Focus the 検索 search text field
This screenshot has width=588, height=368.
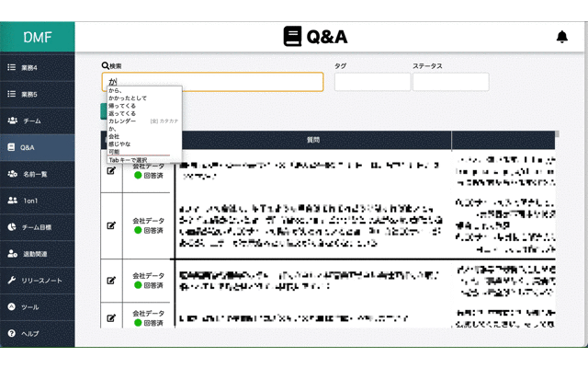pos(212,82)
